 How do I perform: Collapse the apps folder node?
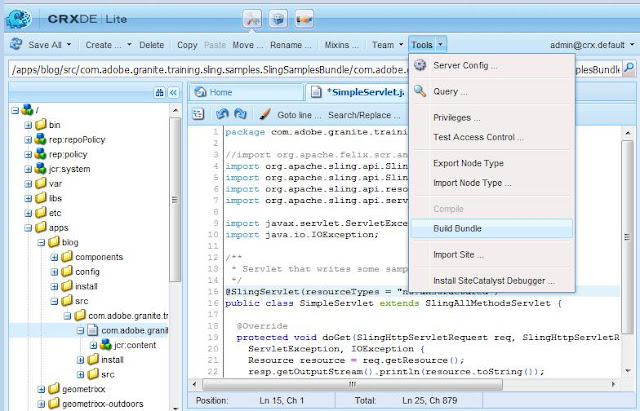click(x=28, y=228)
